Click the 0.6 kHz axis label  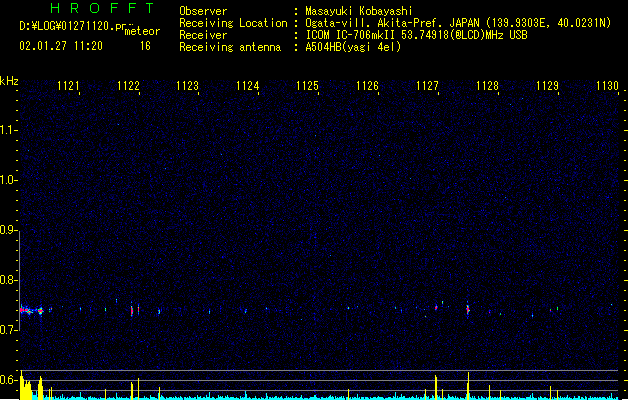click(x=8, y=380)
